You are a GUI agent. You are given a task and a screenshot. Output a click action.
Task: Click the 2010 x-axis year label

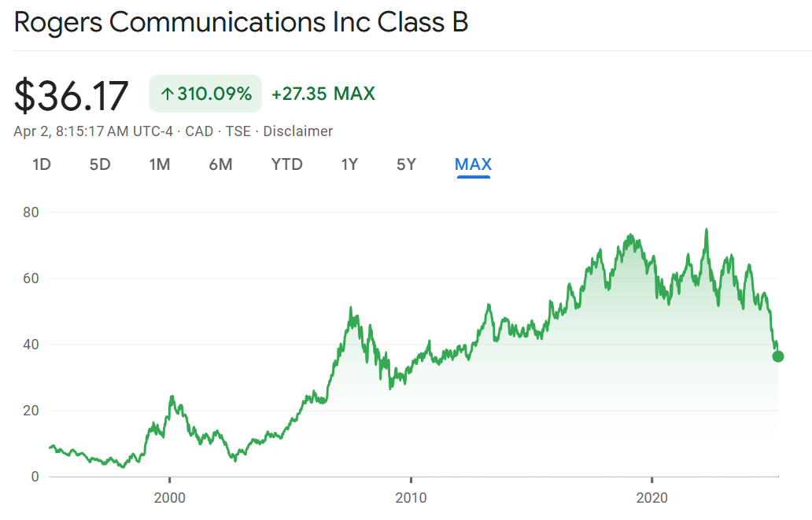(411, 498)
